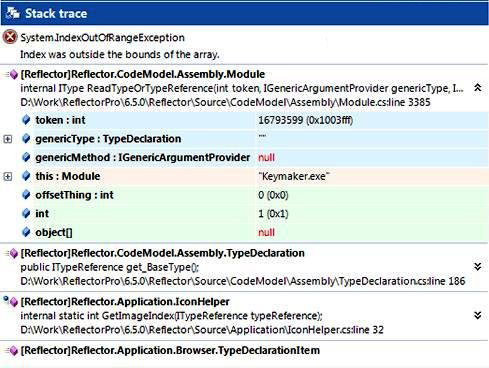
Task: Click the blue icon beside object[] variable
Action: pyautogui.click(x=26, y=232)
